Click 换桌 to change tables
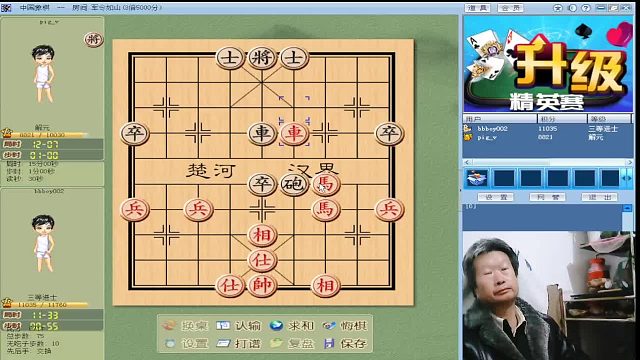640x360 pixels. click(185, 326)
